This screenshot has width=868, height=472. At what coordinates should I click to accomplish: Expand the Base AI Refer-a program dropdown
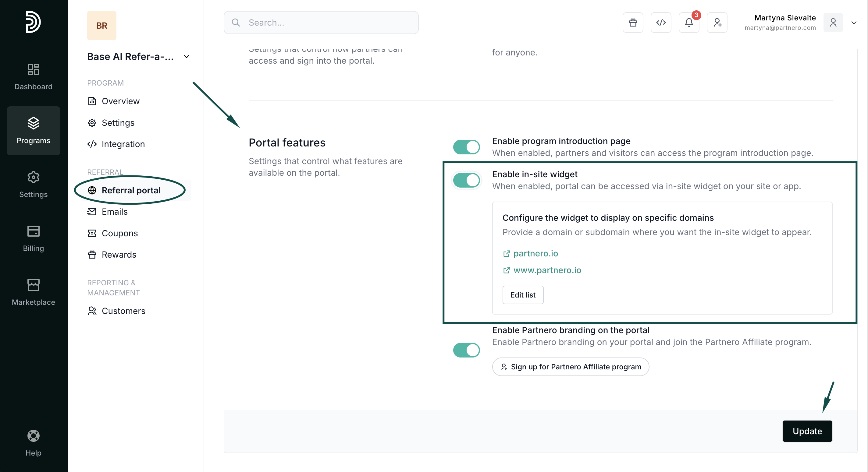186,57
